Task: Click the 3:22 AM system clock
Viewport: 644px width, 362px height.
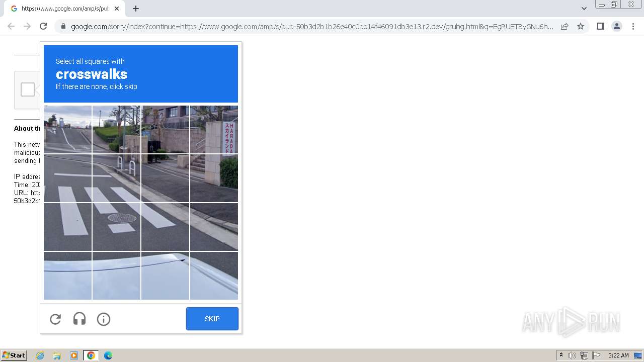Action: pyautogui.click(x=618, y=355)
